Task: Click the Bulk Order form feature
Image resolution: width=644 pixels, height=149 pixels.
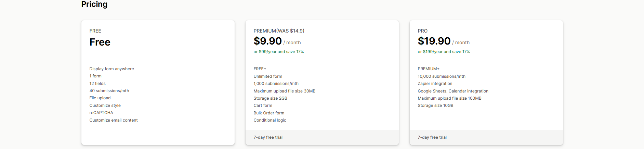Action: click(269, 113)
